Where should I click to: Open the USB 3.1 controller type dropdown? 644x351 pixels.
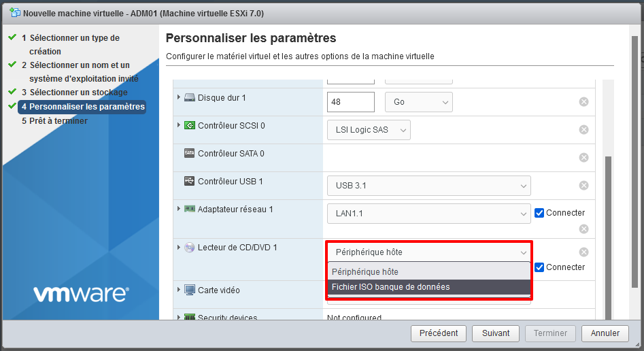click(x=428, y=186)
